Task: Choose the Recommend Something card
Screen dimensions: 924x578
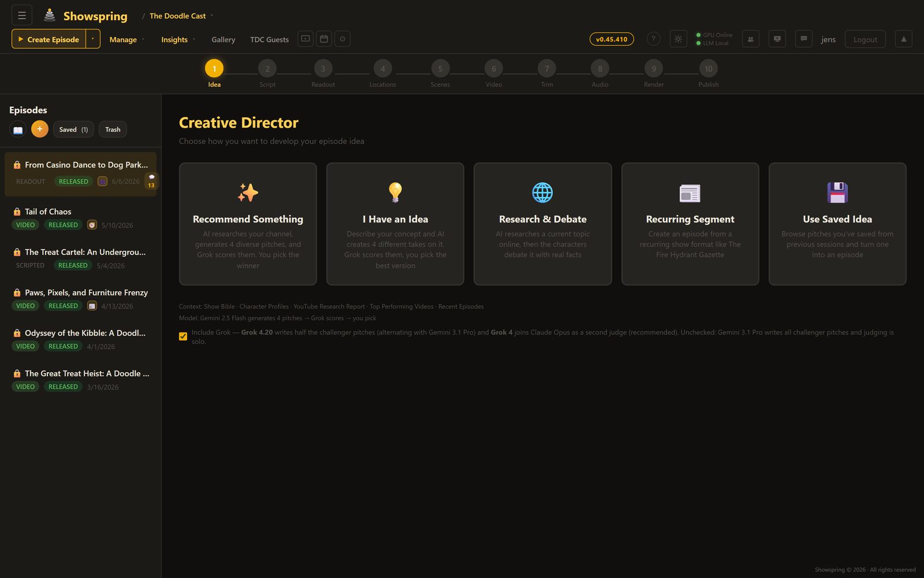Action: 248,224
